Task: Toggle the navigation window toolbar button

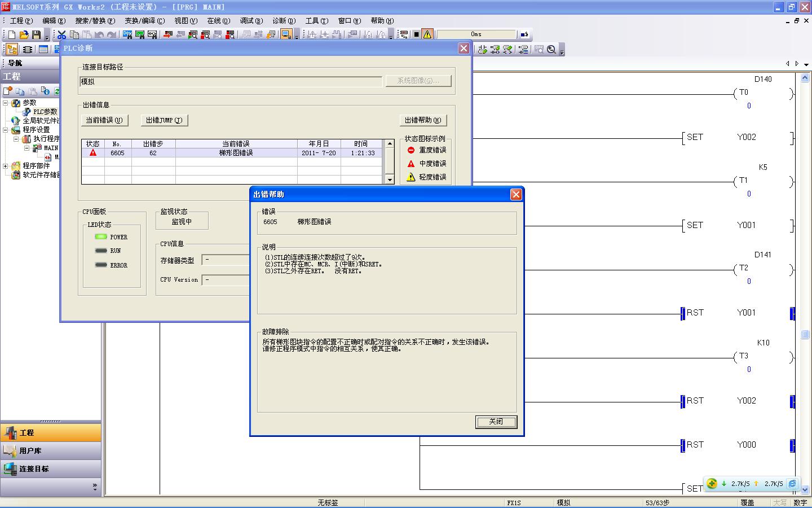Action: pyautogui.click(x=12, y=50)
